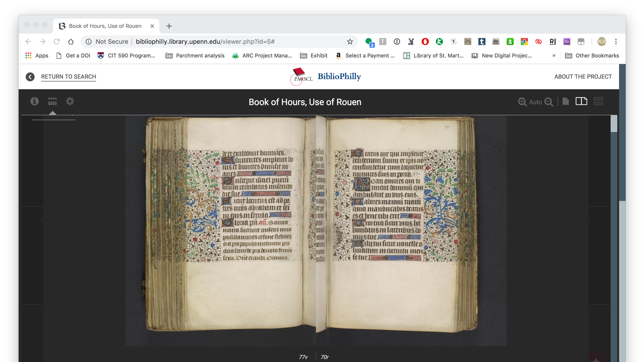Click the browser reload icon
Viewport: 644px width, 362px height.
pos(57,42)
